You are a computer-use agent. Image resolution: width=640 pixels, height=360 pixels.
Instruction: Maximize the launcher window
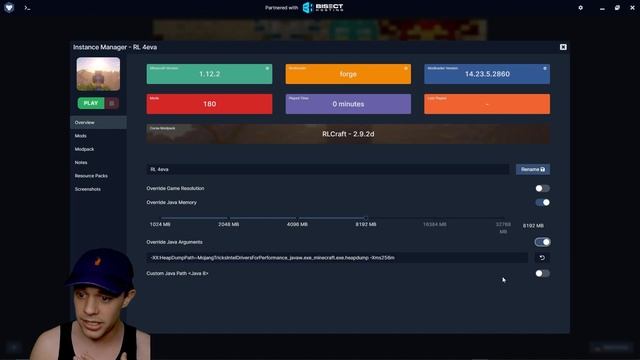617,8
